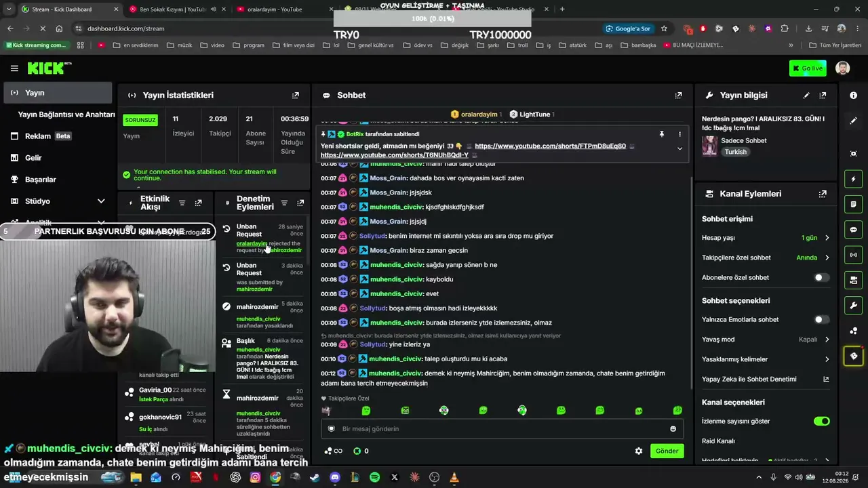
Task: Filter the Etkinlik Akışı feed
Action: pos(182,203)
